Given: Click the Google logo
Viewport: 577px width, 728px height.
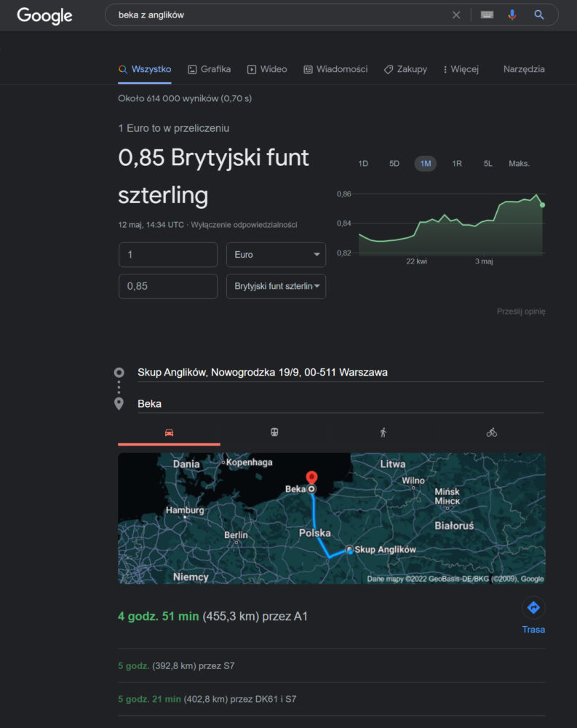Looking at the screenshot, I should (x=44, y=15).
